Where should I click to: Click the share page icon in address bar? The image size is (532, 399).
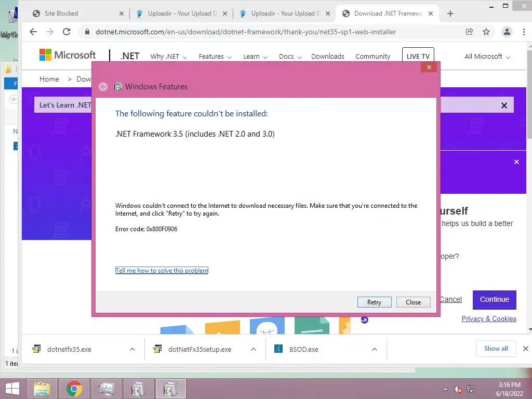tap(470, 32)
